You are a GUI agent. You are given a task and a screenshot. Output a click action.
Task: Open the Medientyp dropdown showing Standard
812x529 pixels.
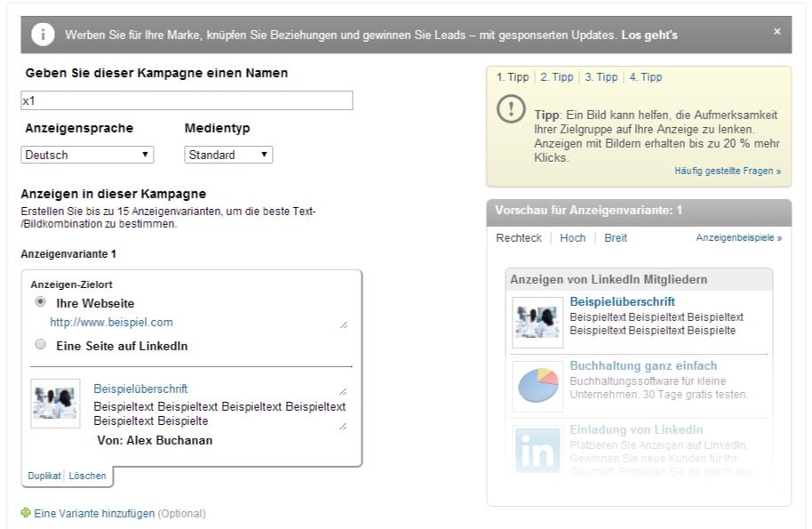tap(227, 154)
